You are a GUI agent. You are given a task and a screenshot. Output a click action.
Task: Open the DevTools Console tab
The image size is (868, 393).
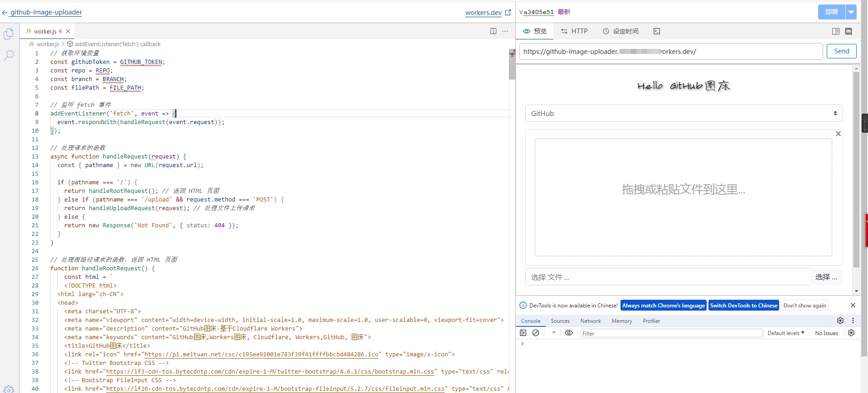[530, 321]
